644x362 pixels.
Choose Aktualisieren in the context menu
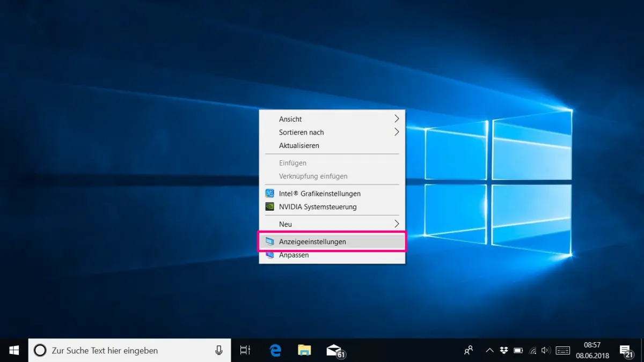[x=299, y=146]
